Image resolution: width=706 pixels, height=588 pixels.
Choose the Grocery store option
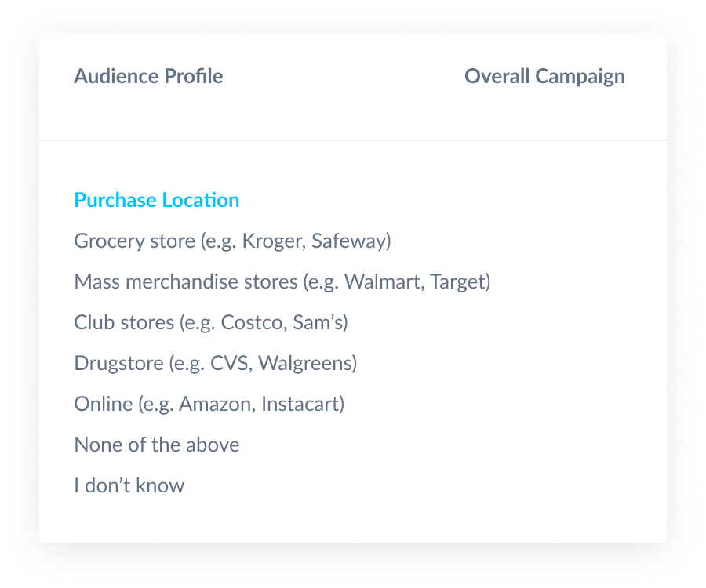232,241
